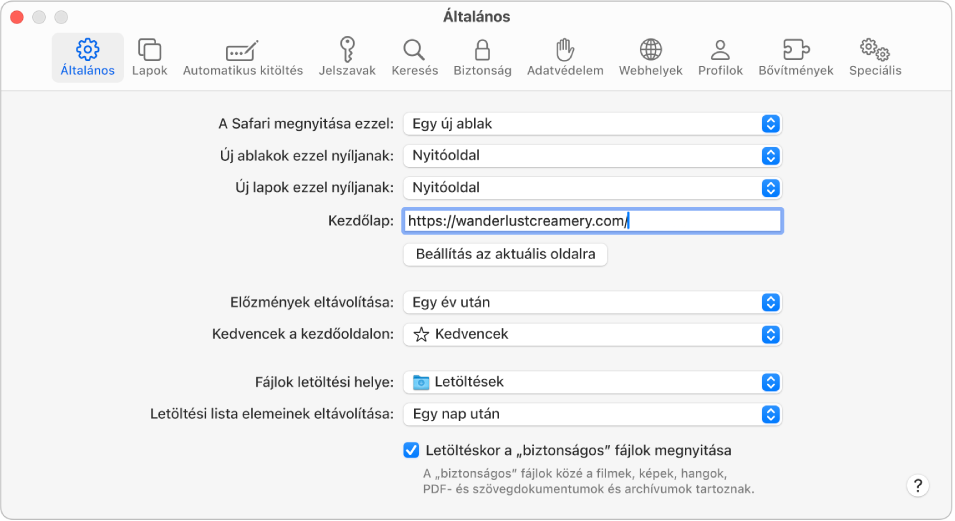Open the Fájlok letöltési helye dropdown
Screen dimensions: 955x521
(x=592, y=382)
